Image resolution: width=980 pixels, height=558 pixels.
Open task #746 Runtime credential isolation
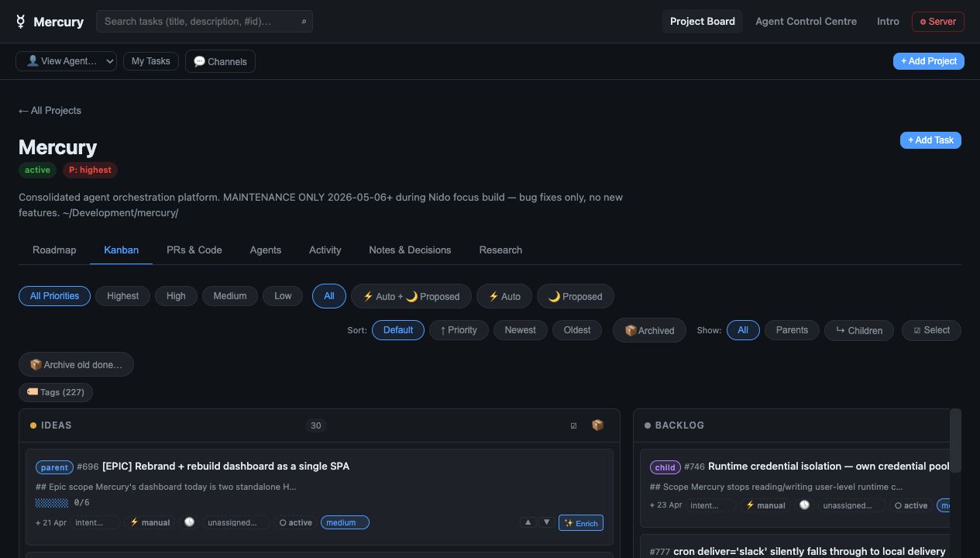[829, 467]
